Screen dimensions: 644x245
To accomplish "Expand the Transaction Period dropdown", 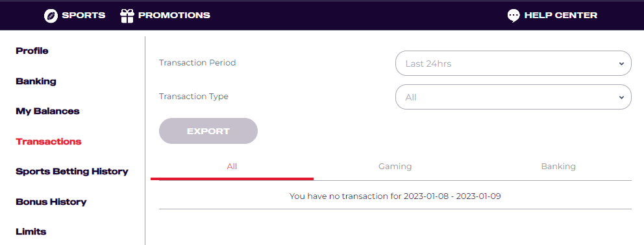I will coord(513,64).
